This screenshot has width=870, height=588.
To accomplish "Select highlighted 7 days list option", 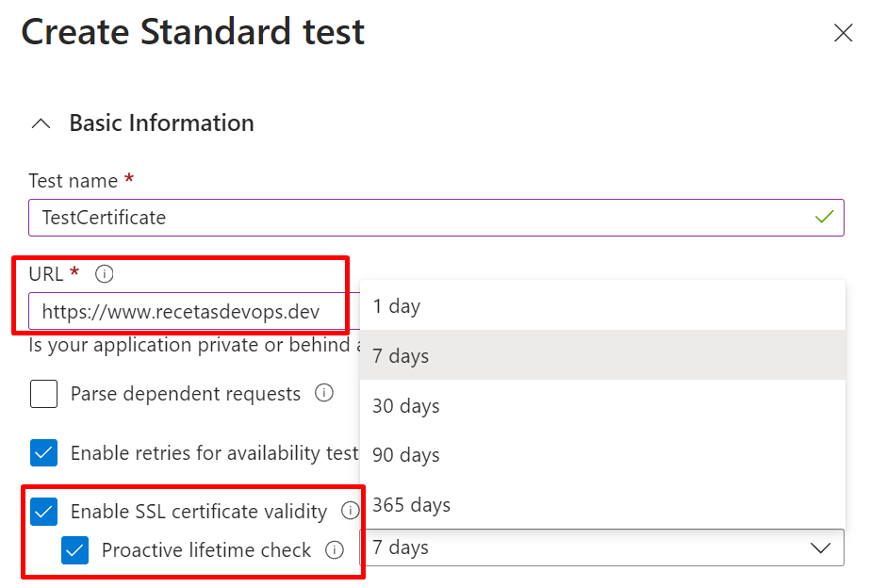I will (x=602, y=355).
